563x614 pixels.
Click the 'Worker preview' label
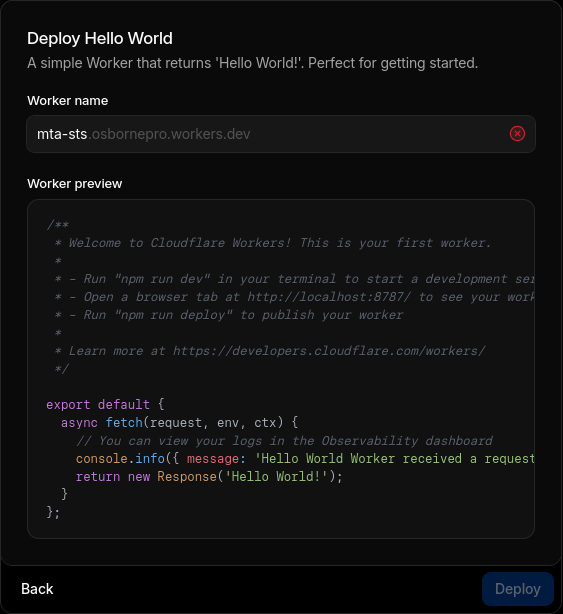click(x=74, y=184)
